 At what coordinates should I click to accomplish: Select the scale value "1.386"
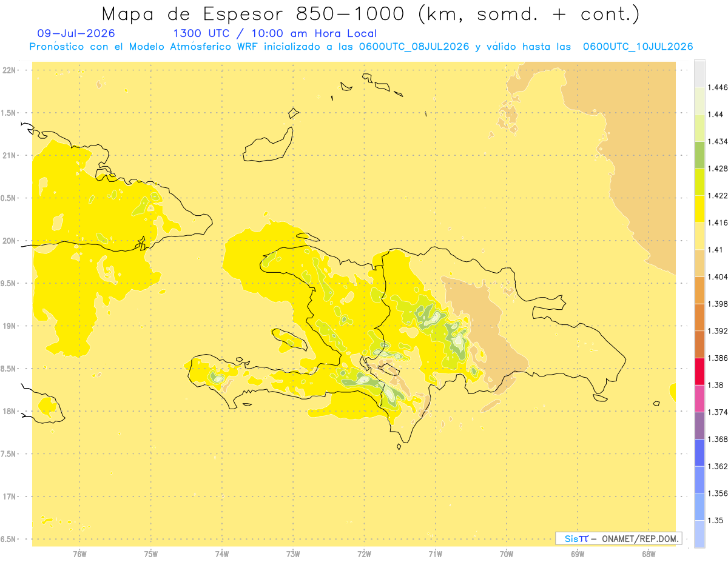pyautogui.click(x=718, y=358)
